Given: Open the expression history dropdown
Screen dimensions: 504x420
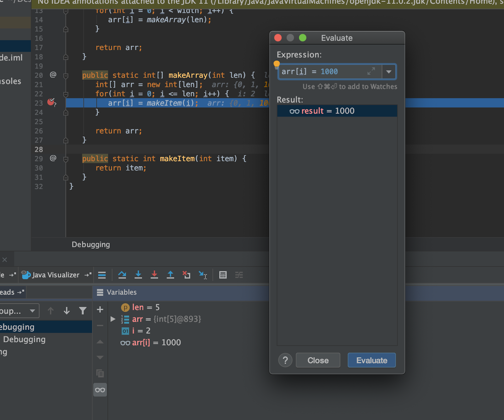Looking at the screenshot, I should (x=389, y=72).
